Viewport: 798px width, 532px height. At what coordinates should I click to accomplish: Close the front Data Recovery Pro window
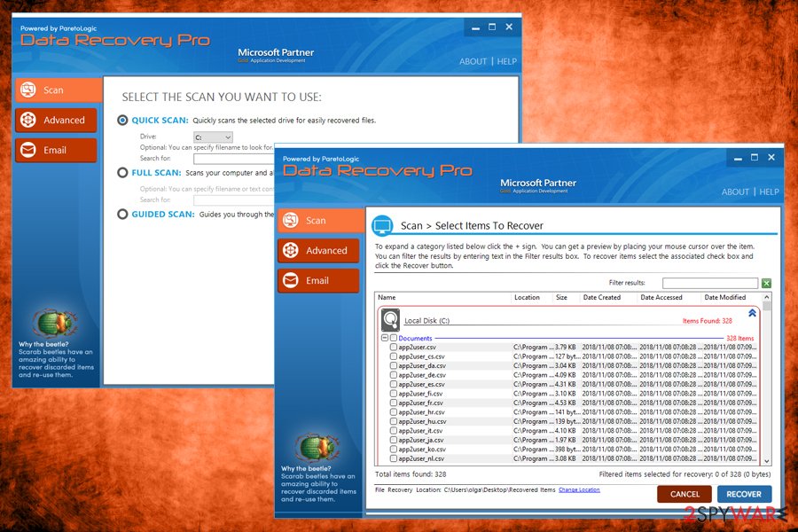(x=771, y=158)
